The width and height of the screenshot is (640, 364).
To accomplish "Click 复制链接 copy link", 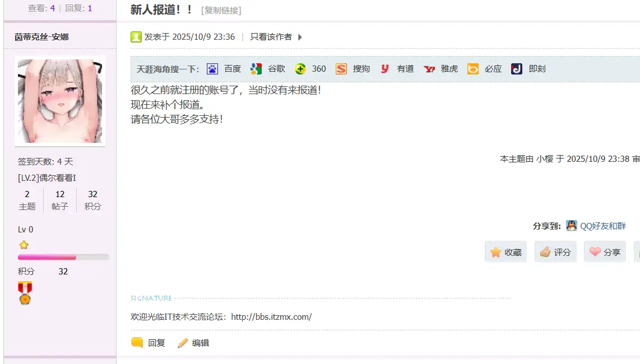I will [221, 11].
